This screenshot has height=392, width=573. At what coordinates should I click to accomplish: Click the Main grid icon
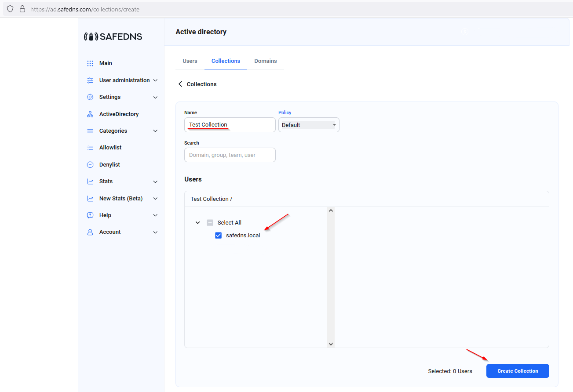(x=90, y=63)
